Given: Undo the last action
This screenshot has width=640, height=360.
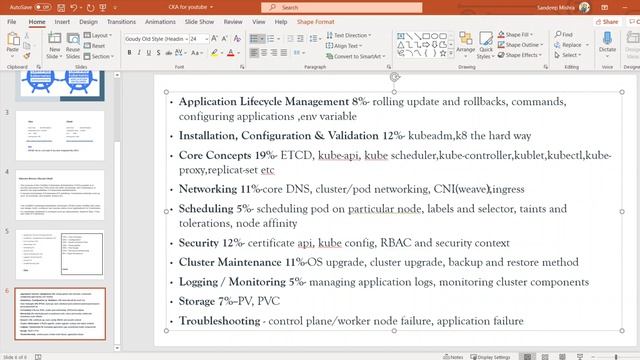Looking at the screenshot, I should [73, 7].
